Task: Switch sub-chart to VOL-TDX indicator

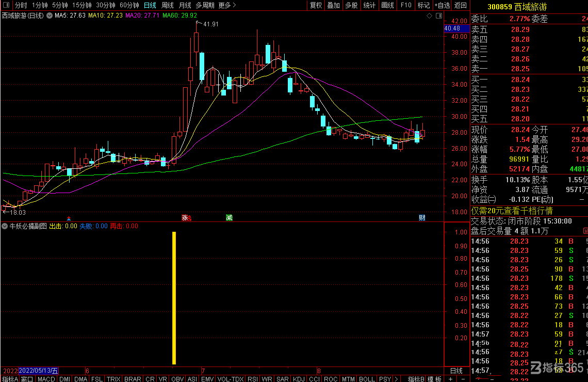Action: (231, 379)
